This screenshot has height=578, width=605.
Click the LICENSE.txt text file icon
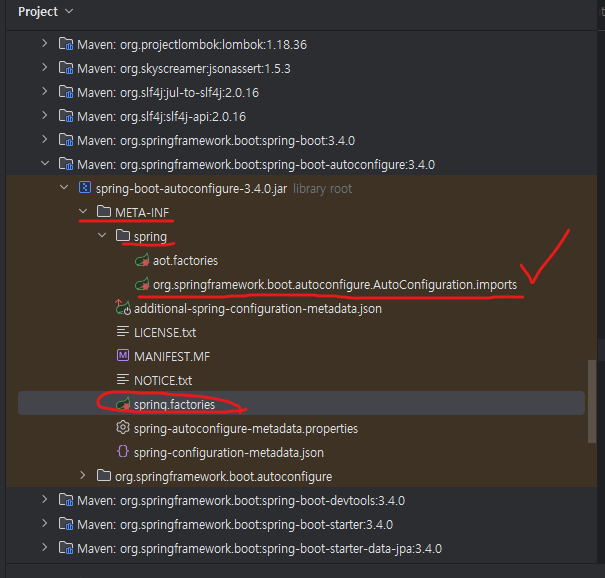[123, 331]
